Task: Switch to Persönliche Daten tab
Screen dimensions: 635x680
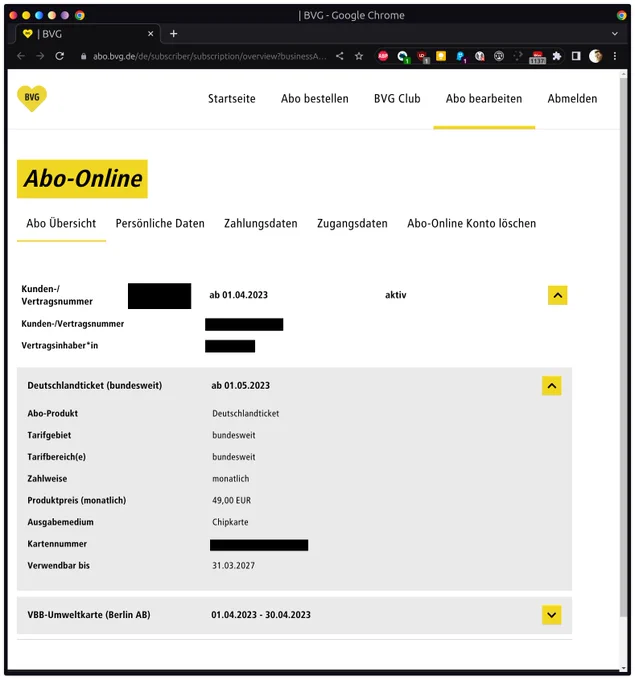Action: (x=160, y=223)
